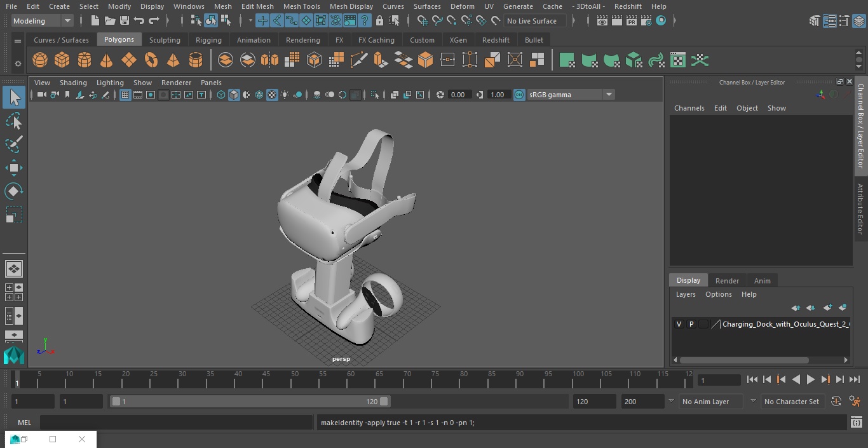This screenshot has height=448, width=868.
Task: Create a polygon cube from the shelf
Action: [62, 60]
